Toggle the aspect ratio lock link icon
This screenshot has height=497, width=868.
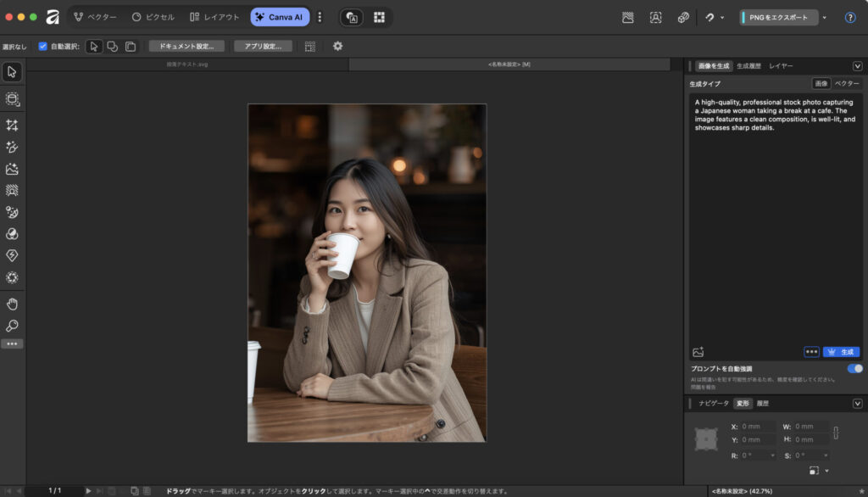tap(836, 433)
